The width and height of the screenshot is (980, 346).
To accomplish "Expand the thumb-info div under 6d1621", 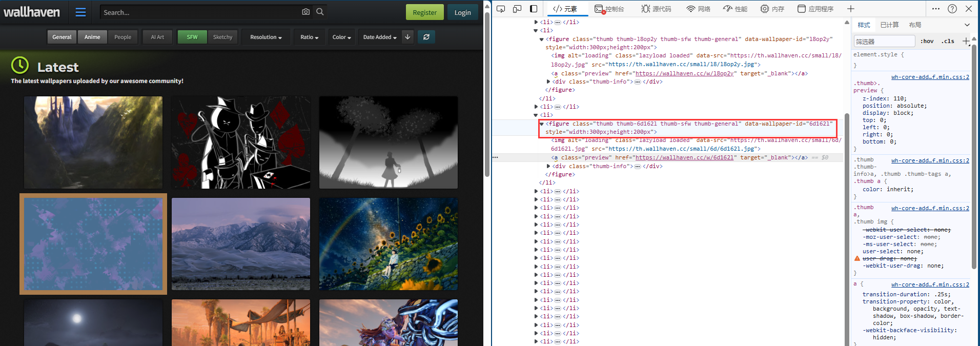I will (x=548, y=166).
